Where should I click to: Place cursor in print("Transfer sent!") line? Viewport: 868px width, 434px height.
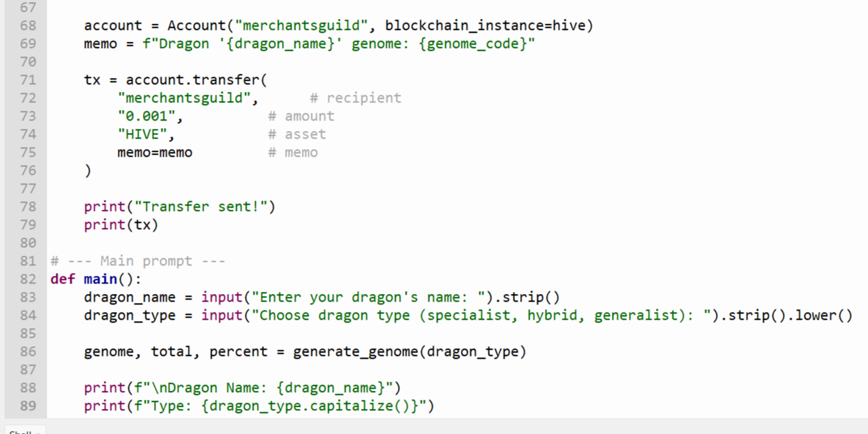coord(180,207)
